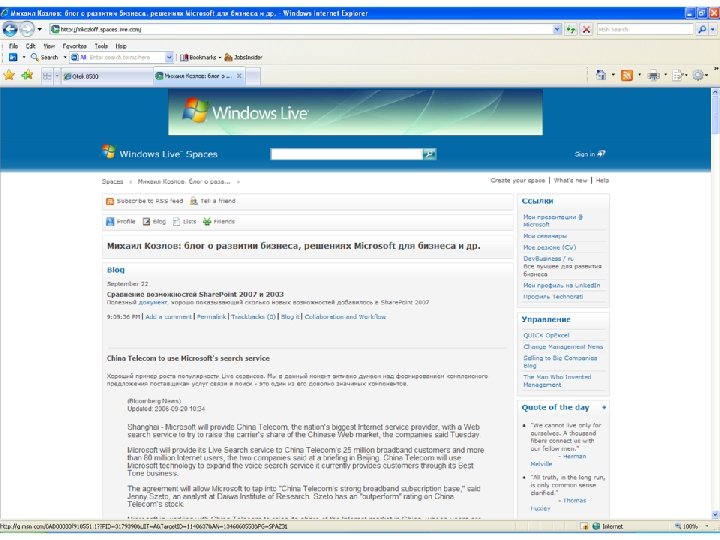Viewport: 720px width, 540px height.
Task: Click the LinkedIn toolbar logo icon
Action: click(x=13, y=57)
